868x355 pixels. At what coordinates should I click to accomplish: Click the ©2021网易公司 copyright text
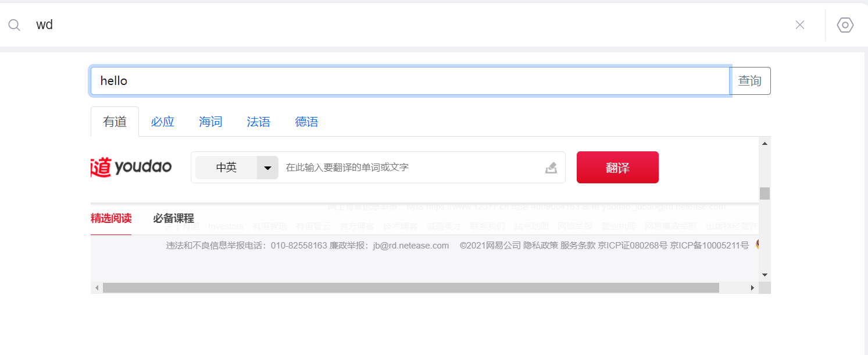point(490,246)
